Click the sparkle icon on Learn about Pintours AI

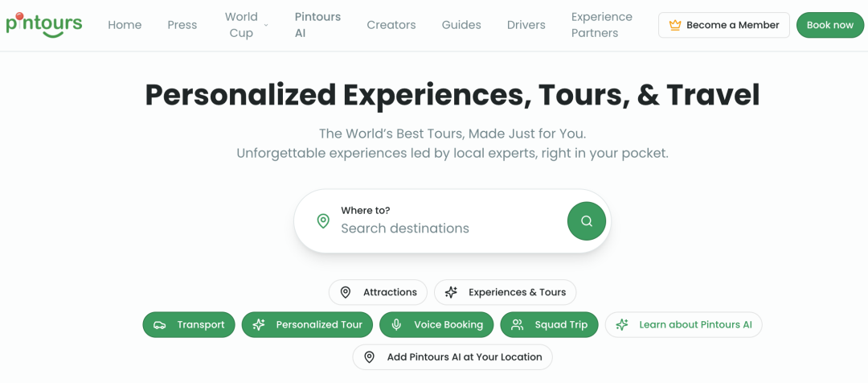[621, 325]
